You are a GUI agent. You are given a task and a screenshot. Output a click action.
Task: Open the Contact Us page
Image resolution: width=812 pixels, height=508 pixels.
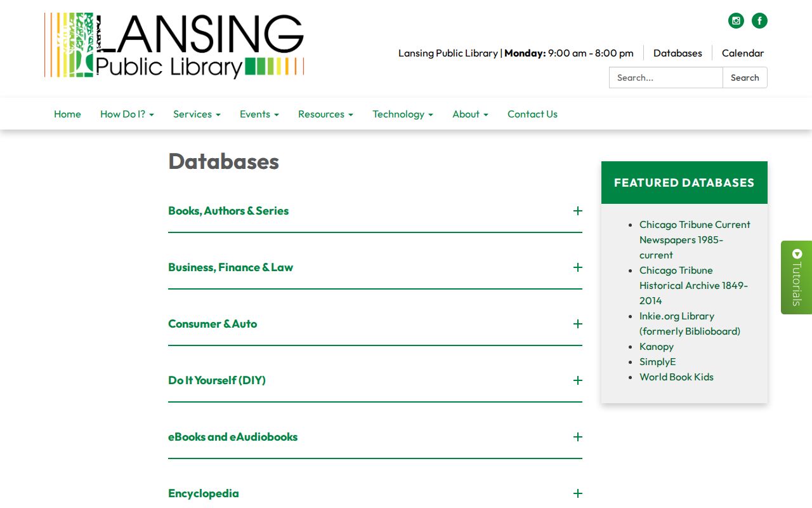click(532, 114)
